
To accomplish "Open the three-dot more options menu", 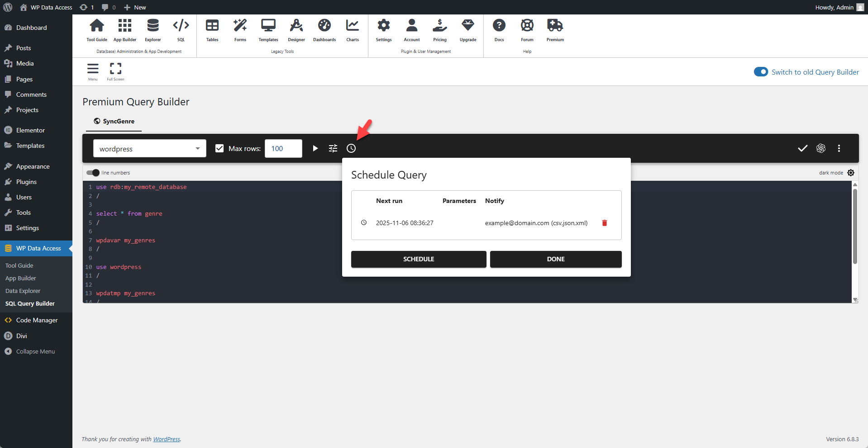I will point(839,148).
